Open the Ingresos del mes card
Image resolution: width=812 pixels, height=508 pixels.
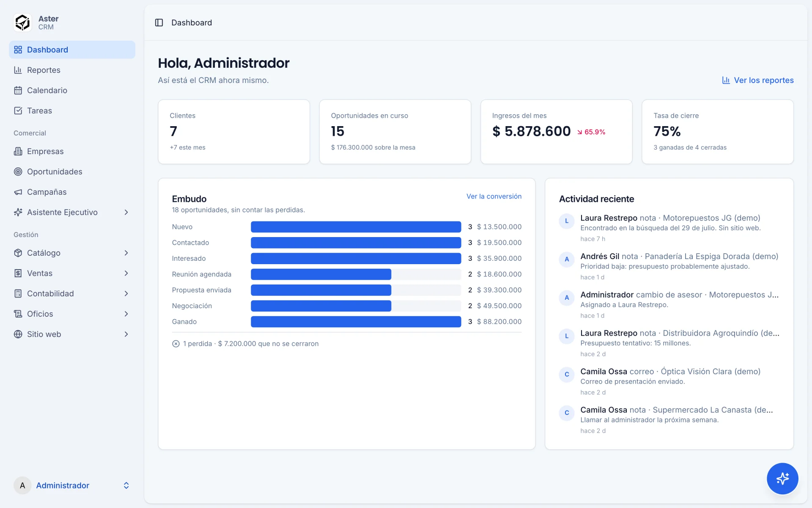(556, 132)
